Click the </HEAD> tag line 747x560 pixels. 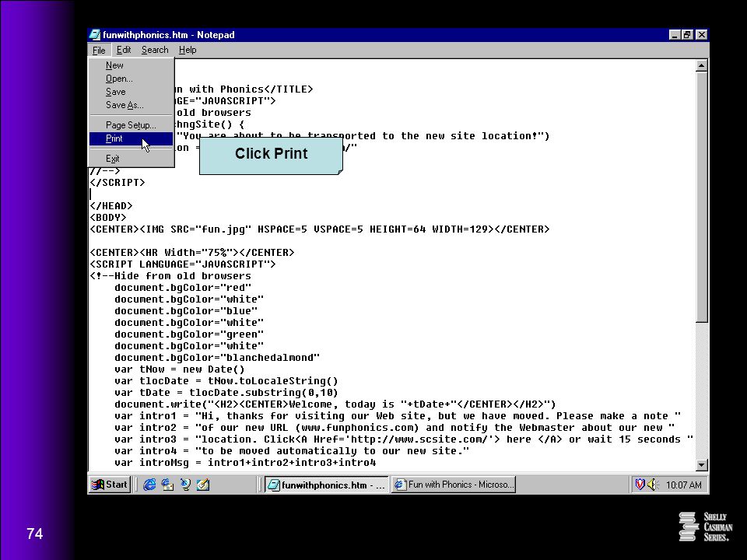[111, 205]
